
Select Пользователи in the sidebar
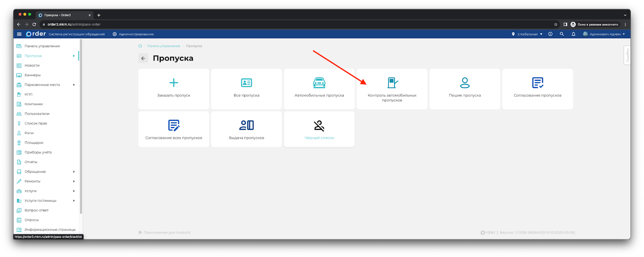37,114
